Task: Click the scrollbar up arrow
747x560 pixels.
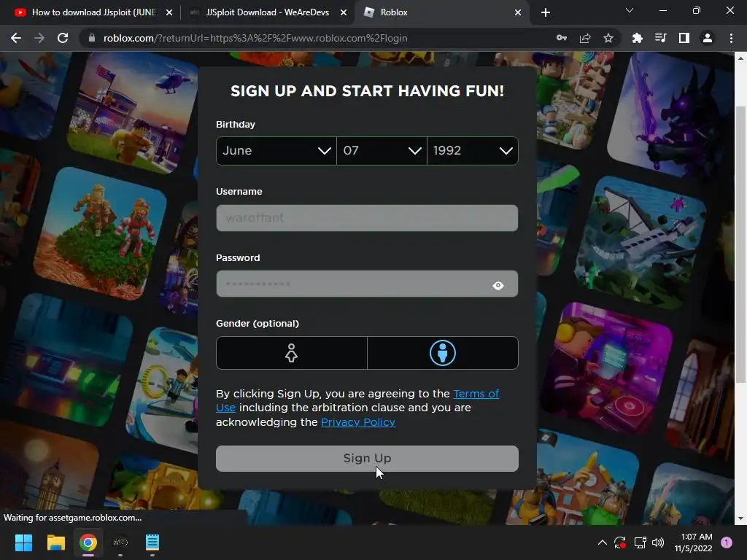Action: 740,58
